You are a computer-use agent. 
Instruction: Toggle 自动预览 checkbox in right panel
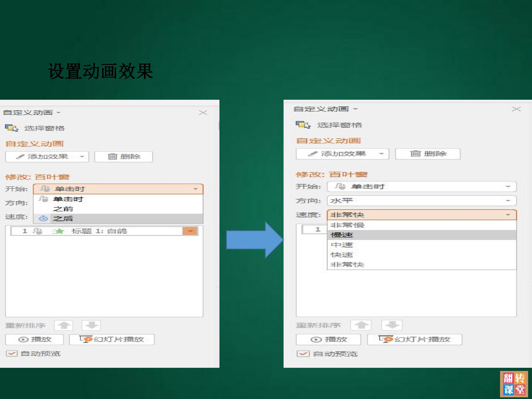pos(303,354)
